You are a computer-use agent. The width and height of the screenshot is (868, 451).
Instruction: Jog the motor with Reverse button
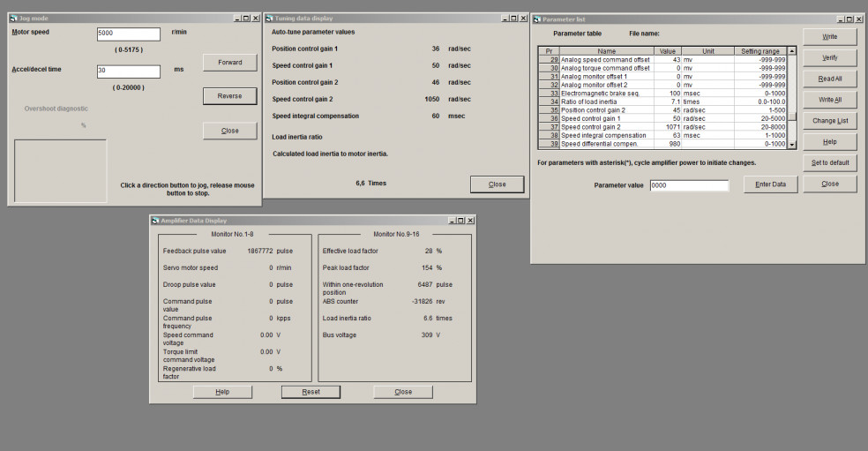(229, 96)
